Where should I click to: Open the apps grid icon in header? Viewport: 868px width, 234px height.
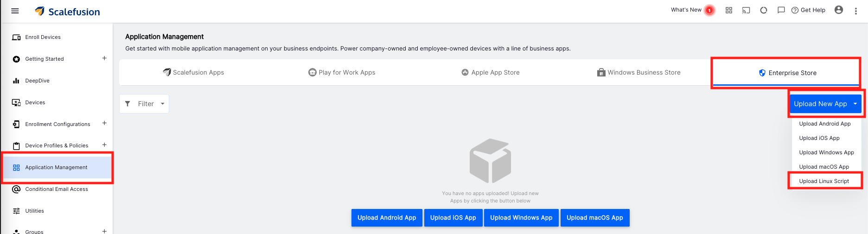[x=729, y=10]
